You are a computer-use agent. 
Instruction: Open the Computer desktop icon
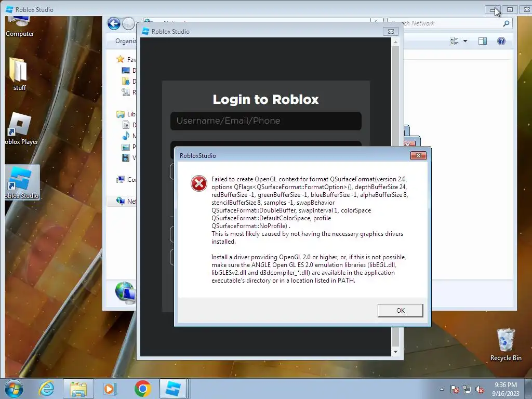tap(20, 26)
